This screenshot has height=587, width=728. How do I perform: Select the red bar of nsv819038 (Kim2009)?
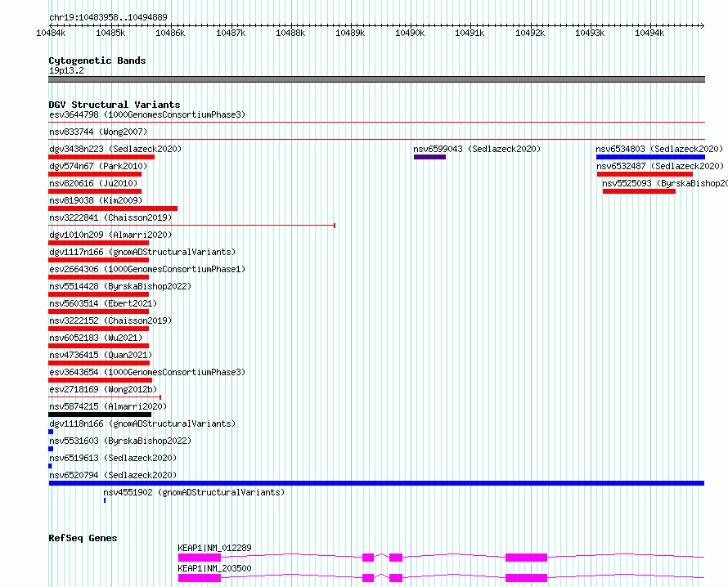coord(113,208)
